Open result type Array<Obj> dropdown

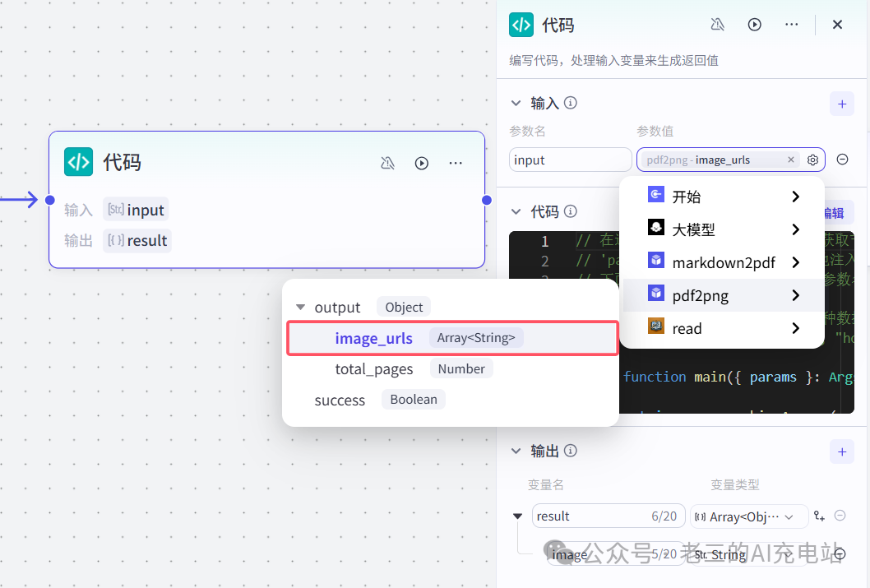pos(750,516)
